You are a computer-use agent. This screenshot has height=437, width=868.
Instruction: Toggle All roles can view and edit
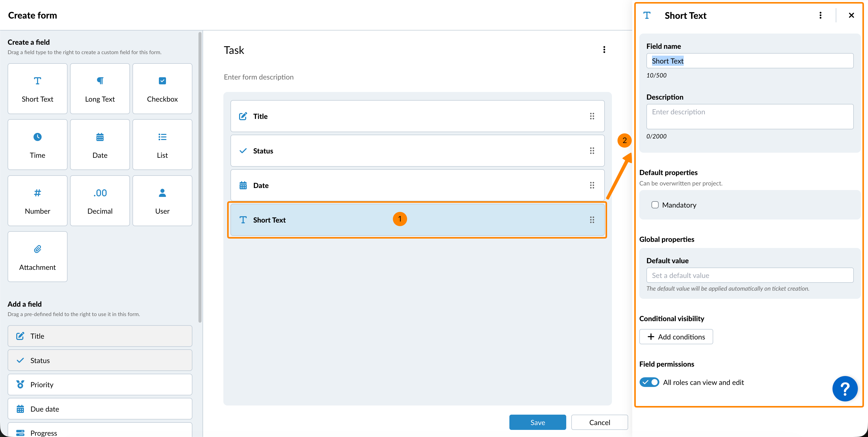coord(649,382)
